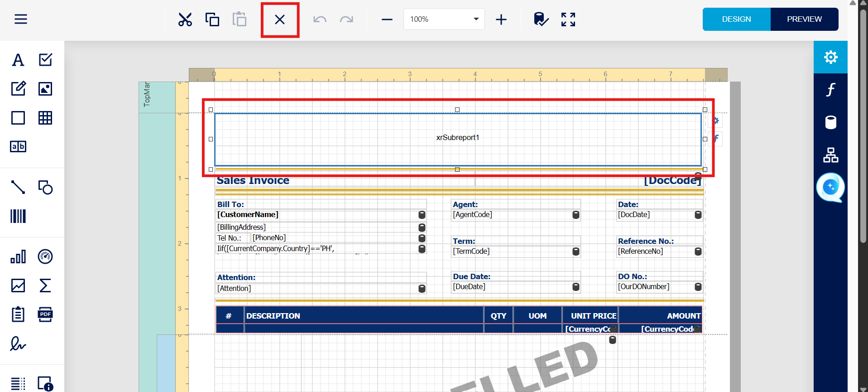The height and width of the screenshot is (392, 868).
Task: Select the Check Box control tool
Action: 45,60
